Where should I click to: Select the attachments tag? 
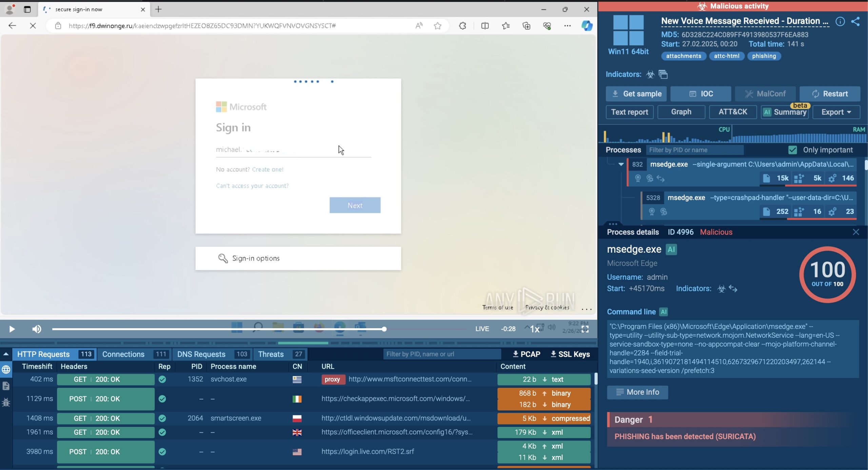[x=684, y=56]
